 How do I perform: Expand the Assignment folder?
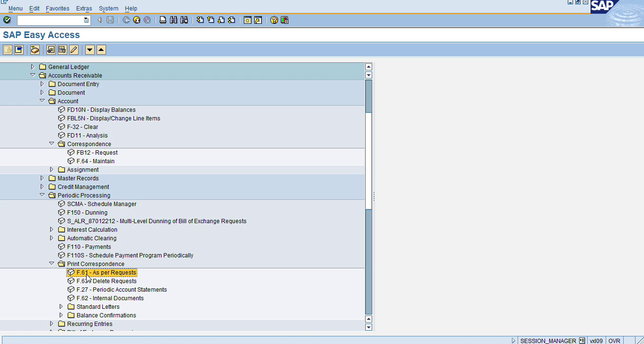pyautogui.click(x=52, y=169)
